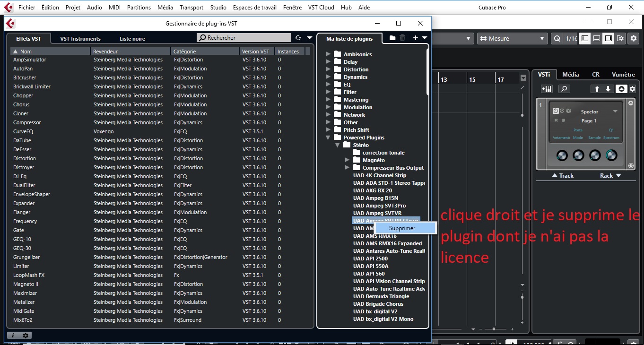Screen dimensions: 644x345
Task: Expand the Dynamics category
Action: [328, 77]
